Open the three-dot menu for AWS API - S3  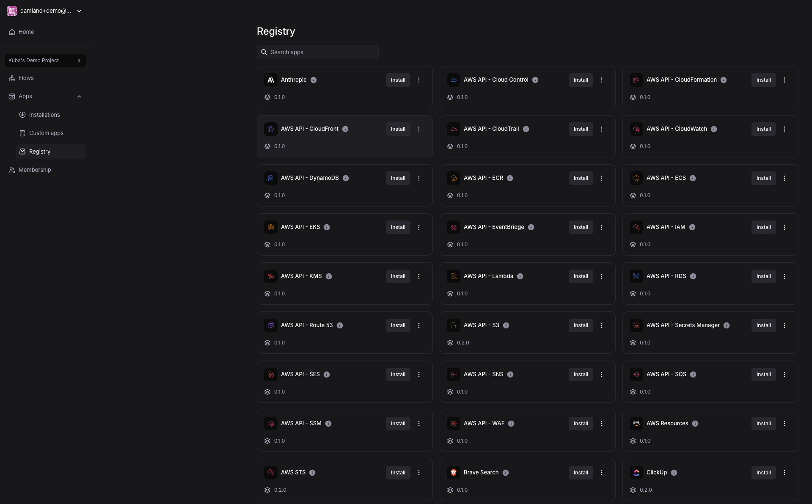pyautogui.click(x=602, y=325)
